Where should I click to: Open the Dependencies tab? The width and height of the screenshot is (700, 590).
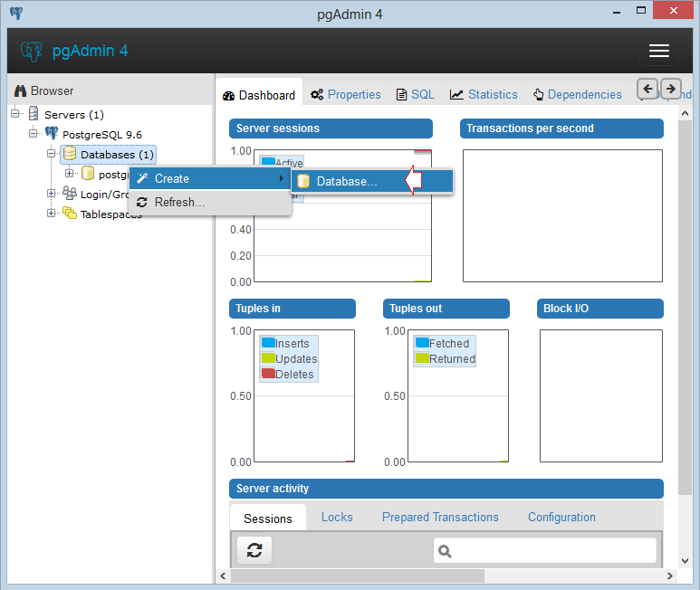(x=577, y=94)
